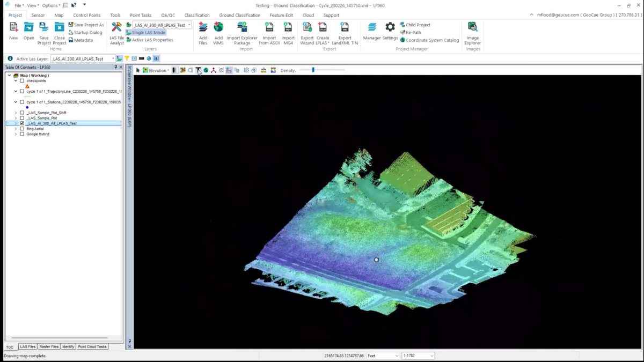The width and height of the screenshot is (644, 362).
Task: Open the Image Explorer
Action: pos(472,27)
